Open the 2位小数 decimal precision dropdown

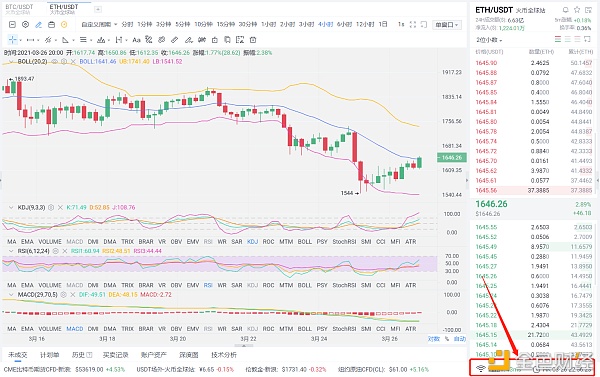(x=489, y=40)
